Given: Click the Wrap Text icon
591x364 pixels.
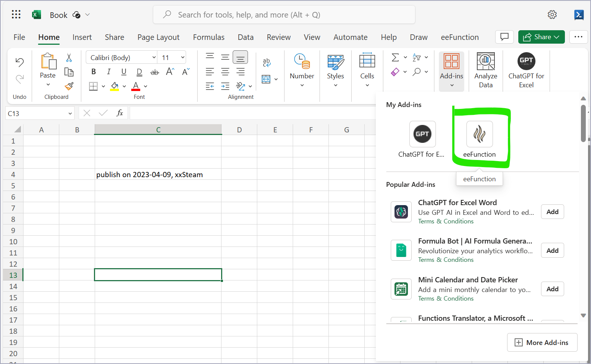Looking at the screenshot, I should (x=267, y=63).
